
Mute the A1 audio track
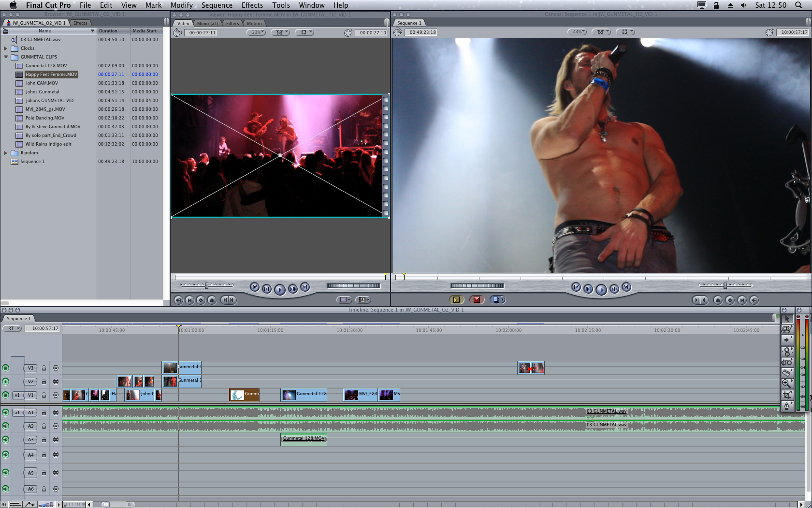(x=5, y=413)
